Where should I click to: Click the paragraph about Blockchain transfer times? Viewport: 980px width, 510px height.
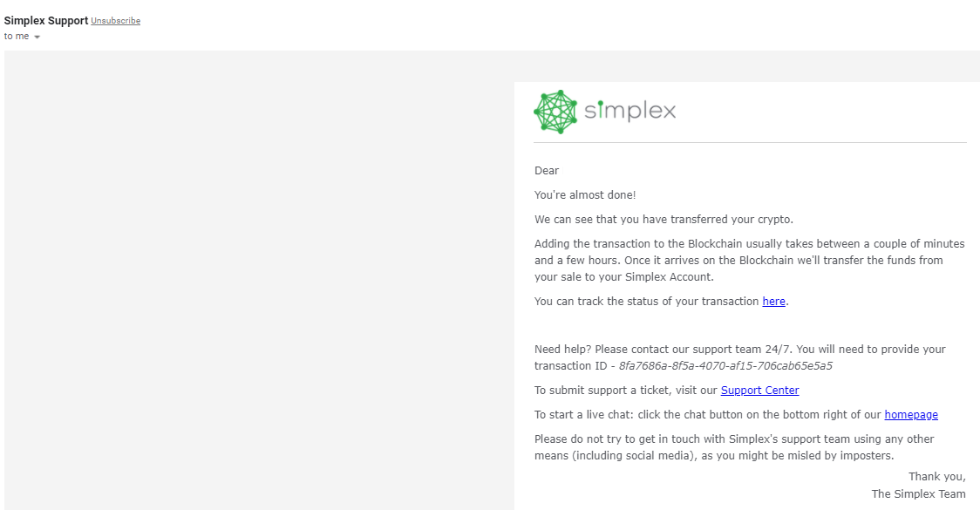point(748,260)
